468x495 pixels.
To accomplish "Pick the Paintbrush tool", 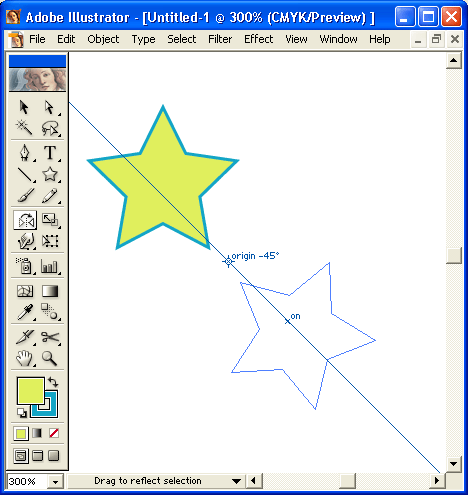I will [25, 196].
